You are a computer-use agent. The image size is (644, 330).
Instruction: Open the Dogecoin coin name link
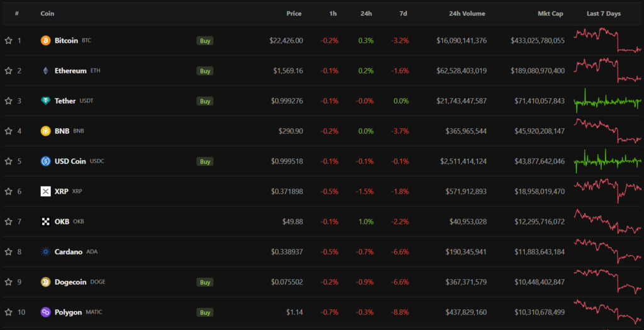click(70, 282)
